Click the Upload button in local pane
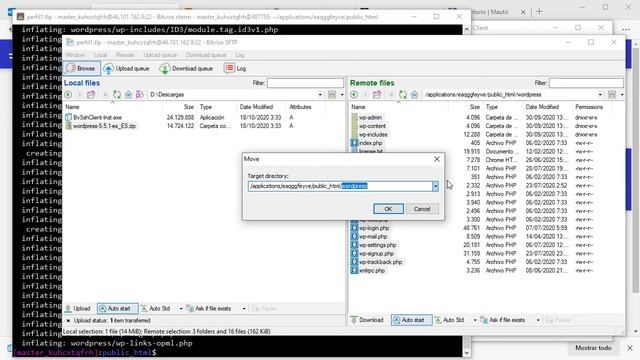Image resolution: width=640 pixels, height=360 pixels. click(x=78, y=309)
